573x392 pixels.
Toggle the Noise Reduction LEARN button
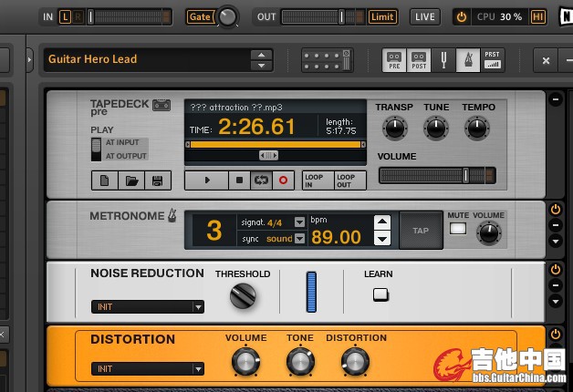(x=380, y=294)
